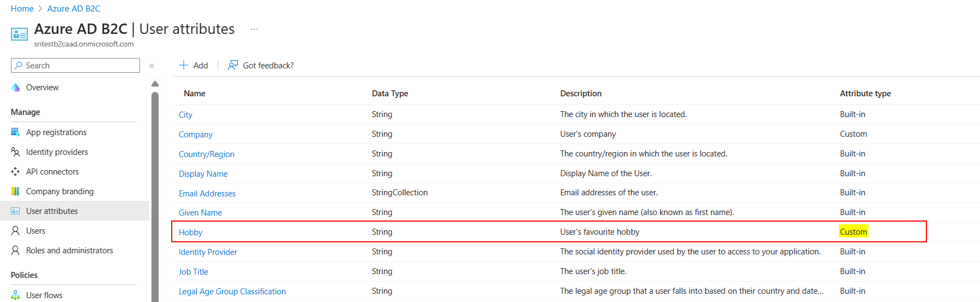Click "User's company" description cell
The height and width of the screenshot is (302, 980).
click(588, 134)
